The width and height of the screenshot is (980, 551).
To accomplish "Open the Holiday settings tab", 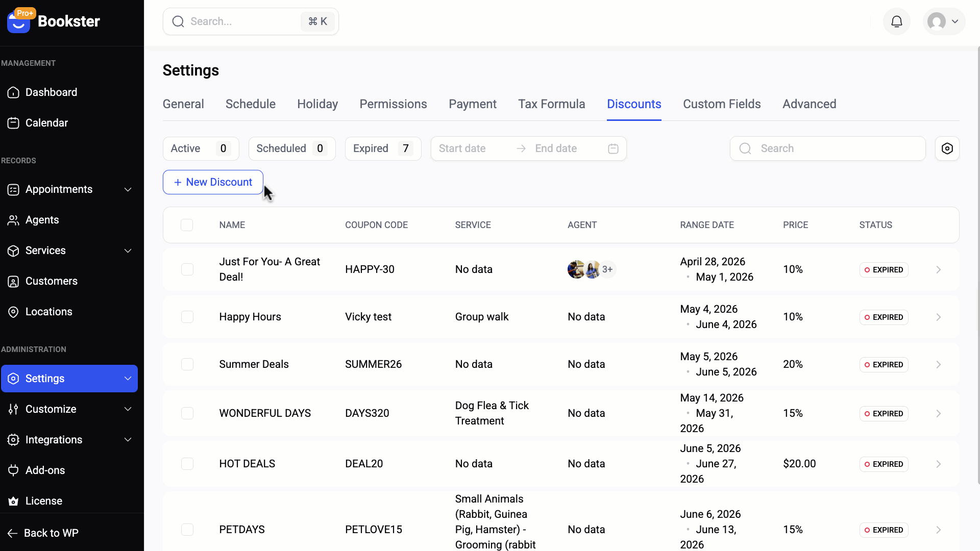I will [x=317, y=104].
